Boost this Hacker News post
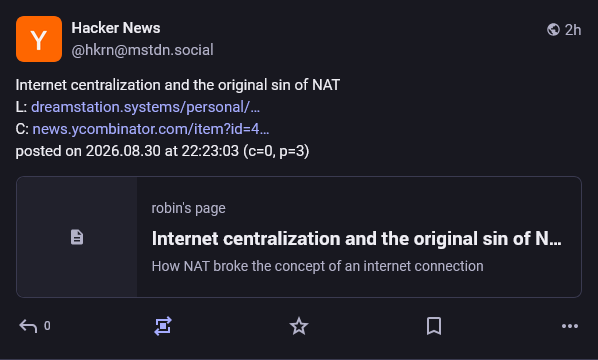Screen dimensions: 598x360 [163, 326]
